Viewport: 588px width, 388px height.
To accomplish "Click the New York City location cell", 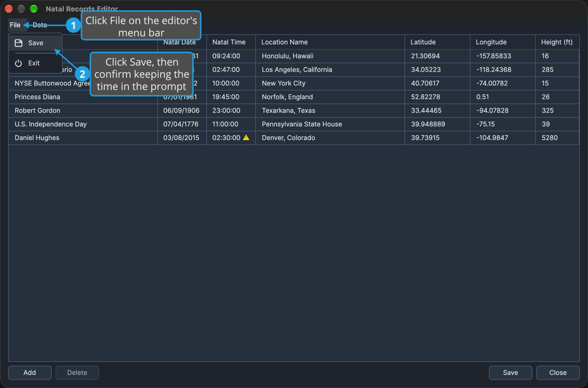I will click(330, 83).
